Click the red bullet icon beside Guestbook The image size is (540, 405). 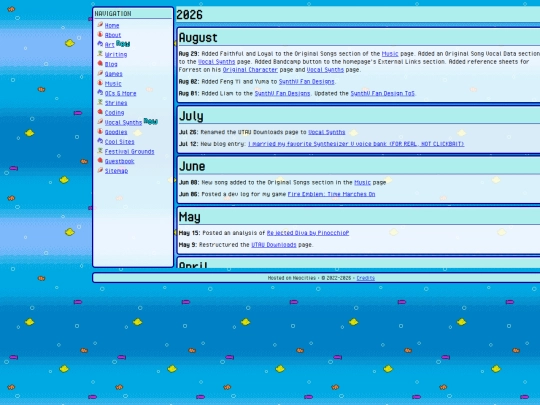click(100, 160)
